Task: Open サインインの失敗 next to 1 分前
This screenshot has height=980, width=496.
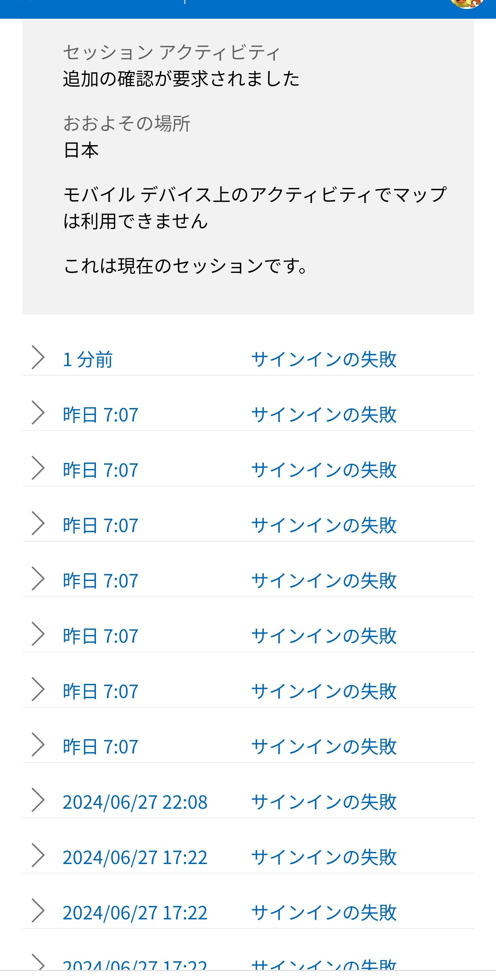Action: pos(324,360)
